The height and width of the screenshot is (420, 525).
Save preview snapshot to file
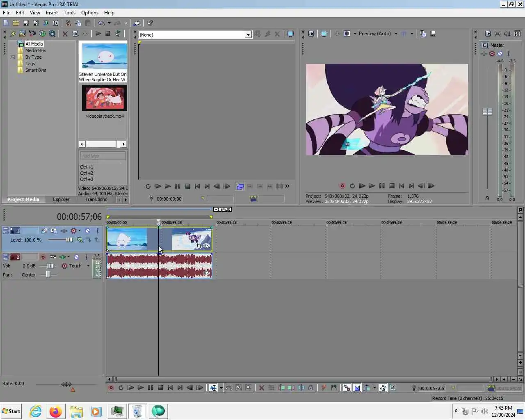click(x=433, y=34)
